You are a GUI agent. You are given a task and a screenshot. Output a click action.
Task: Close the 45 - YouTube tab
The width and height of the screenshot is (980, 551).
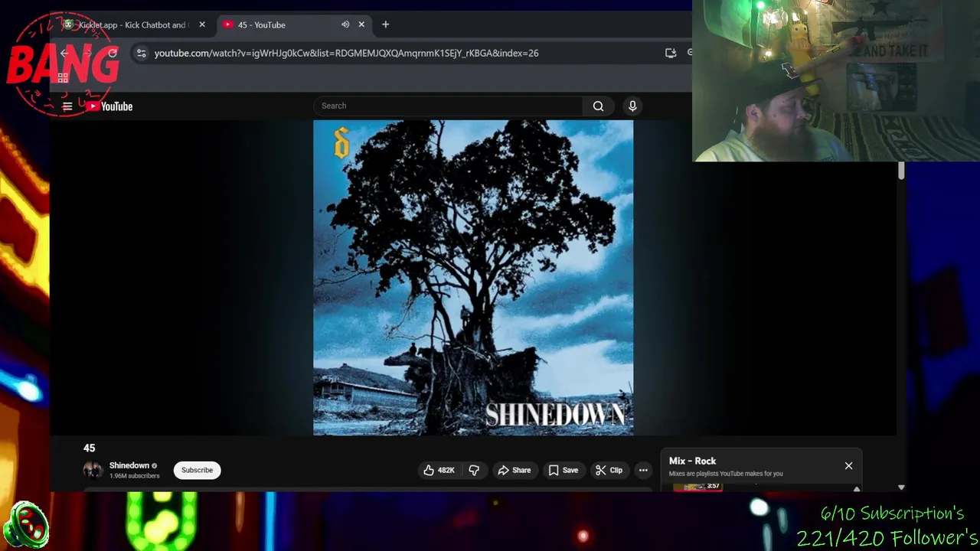(x=361, y=24)
